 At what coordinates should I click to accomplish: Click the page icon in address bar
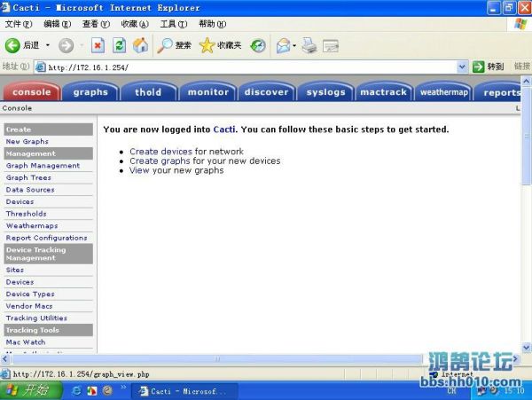tap(41, 67)
